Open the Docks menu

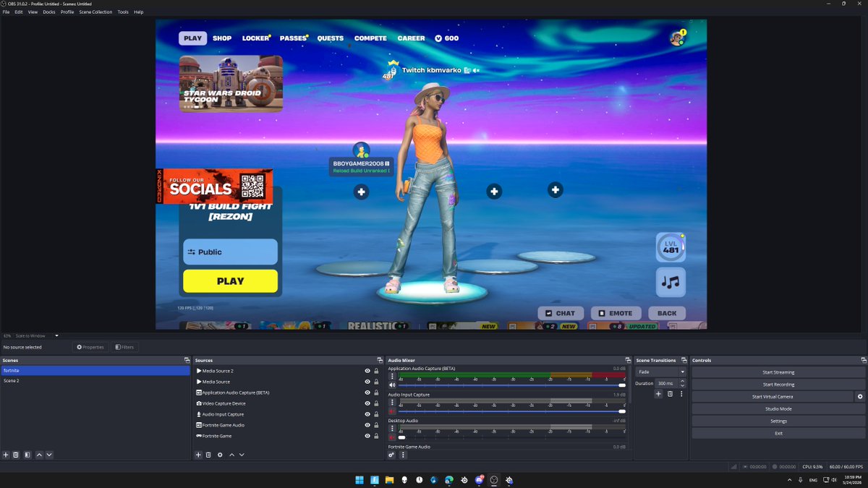[49, 12]
